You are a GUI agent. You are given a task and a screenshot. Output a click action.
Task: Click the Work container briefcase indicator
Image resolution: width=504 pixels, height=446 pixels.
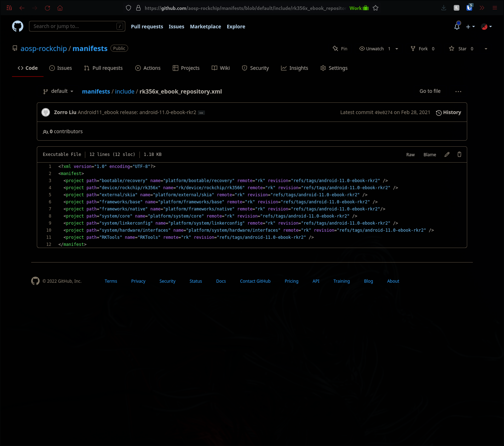click(359, 8)
